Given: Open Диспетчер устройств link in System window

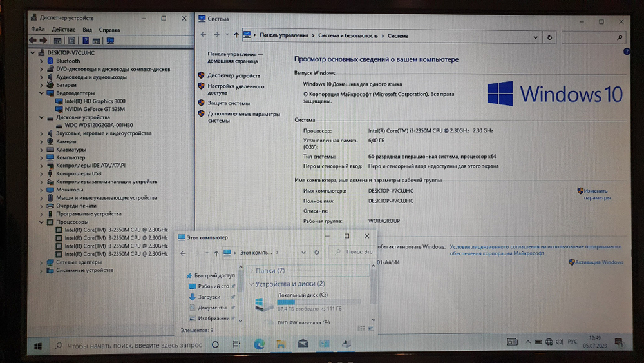Looking at the screenshot, I should 233,75.
